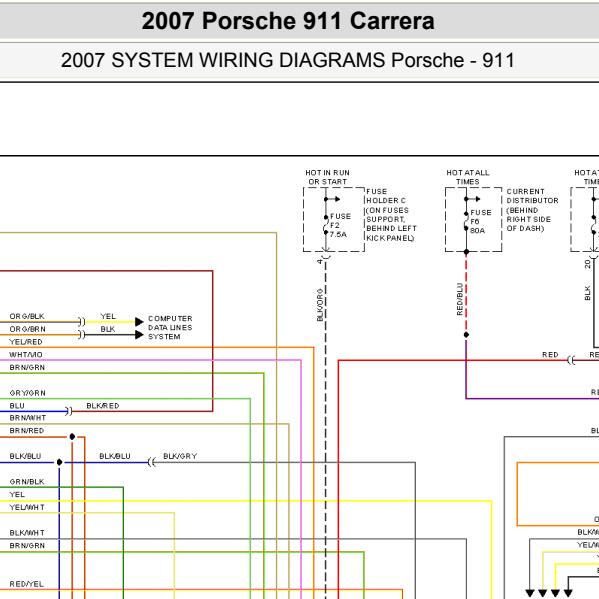This screenshot has height=599, width=599.
Task: Select the "RED" label left of the connector
Action: (550, 355)
